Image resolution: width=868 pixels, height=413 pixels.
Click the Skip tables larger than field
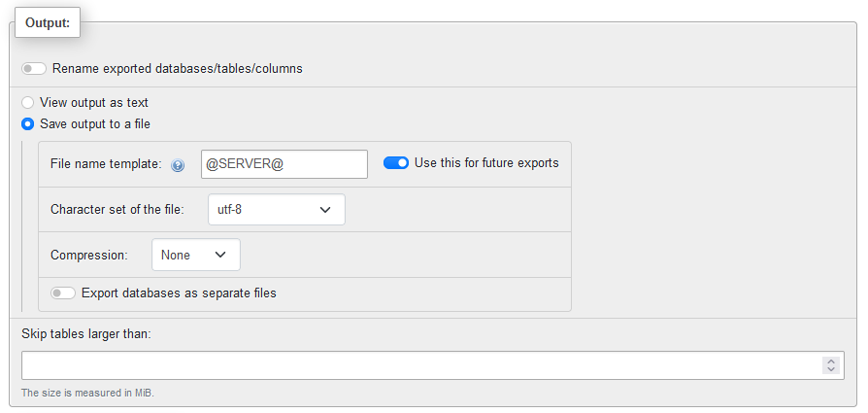point(433,365)
